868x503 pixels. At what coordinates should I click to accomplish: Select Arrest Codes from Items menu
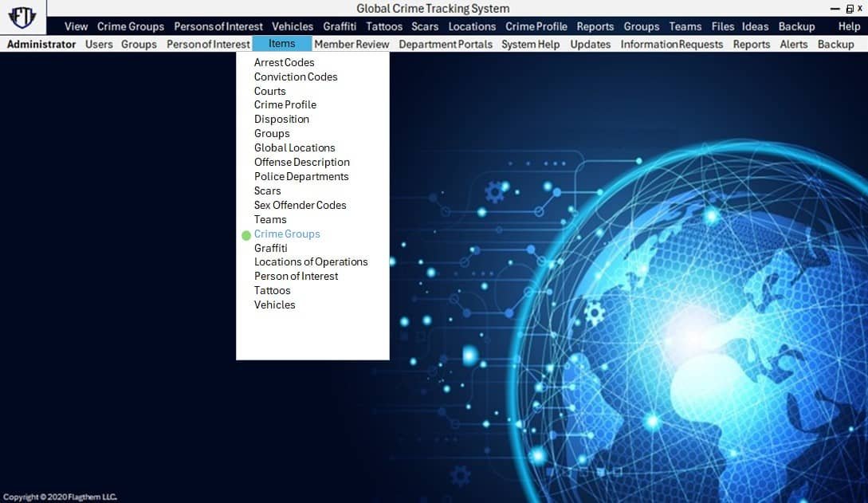click(284, 62)
